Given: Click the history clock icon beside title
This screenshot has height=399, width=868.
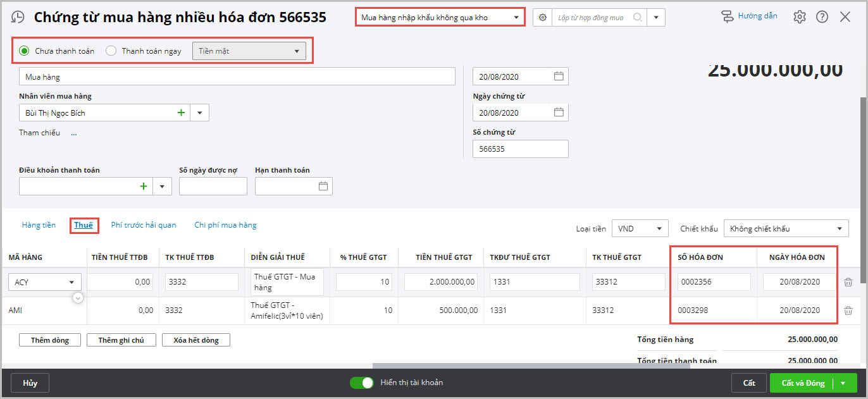Looking at the screenshot, I should [18, 17].
